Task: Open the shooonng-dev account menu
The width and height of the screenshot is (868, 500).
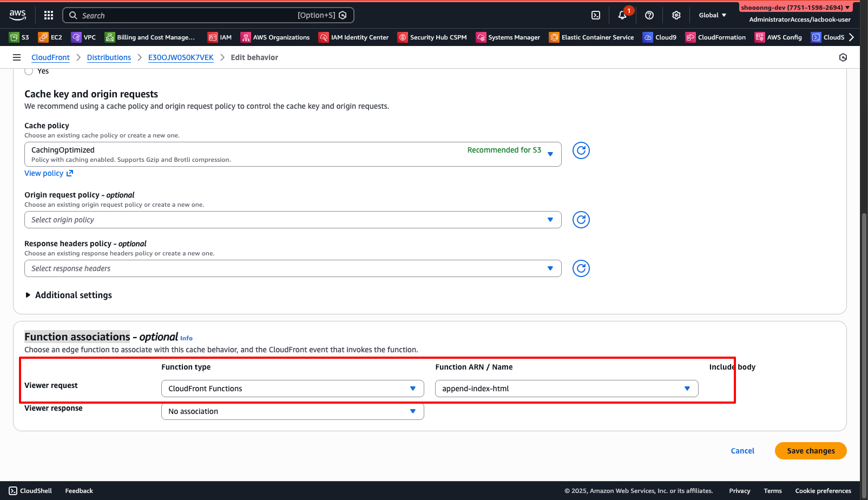Action: pyautogui.click(x=795, y=8)
